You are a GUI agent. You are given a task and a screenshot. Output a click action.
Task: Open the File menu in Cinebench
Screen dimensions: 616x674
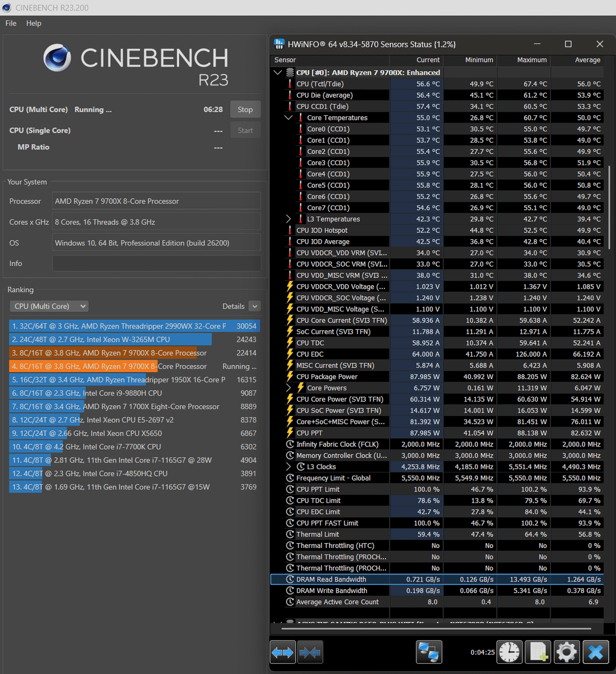pyautogui.click(x=11, y=23)
